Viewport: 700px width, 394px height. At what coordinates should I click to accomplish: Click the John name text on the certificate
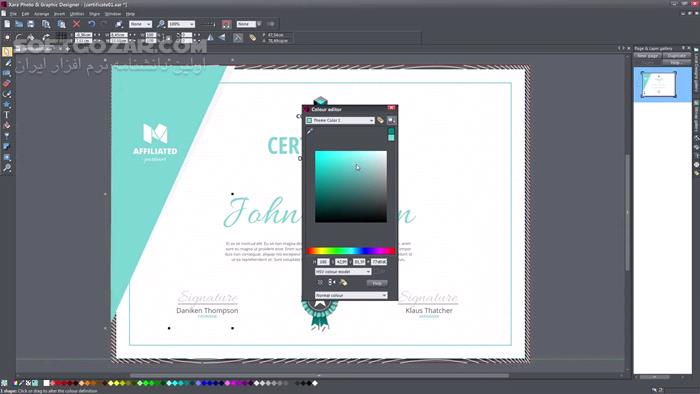[262, 212]
